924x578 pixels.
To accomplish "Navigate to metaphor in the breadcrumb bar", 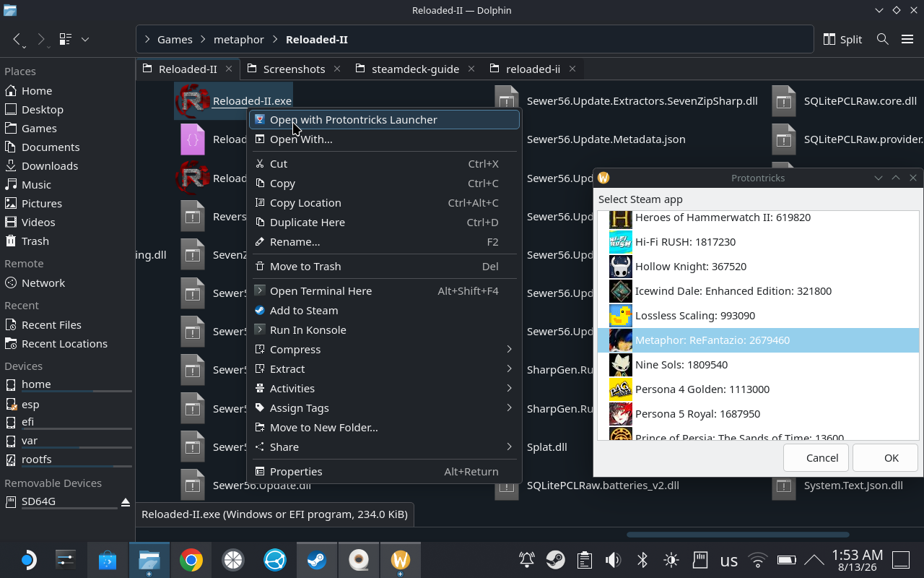I will pyautogui.click(x=239, y=39).
